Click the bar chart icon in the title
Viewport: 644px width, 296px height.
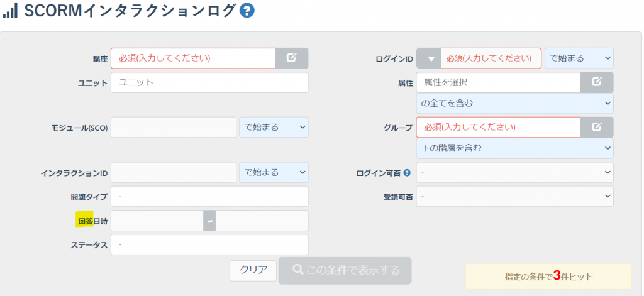point(10,11)
